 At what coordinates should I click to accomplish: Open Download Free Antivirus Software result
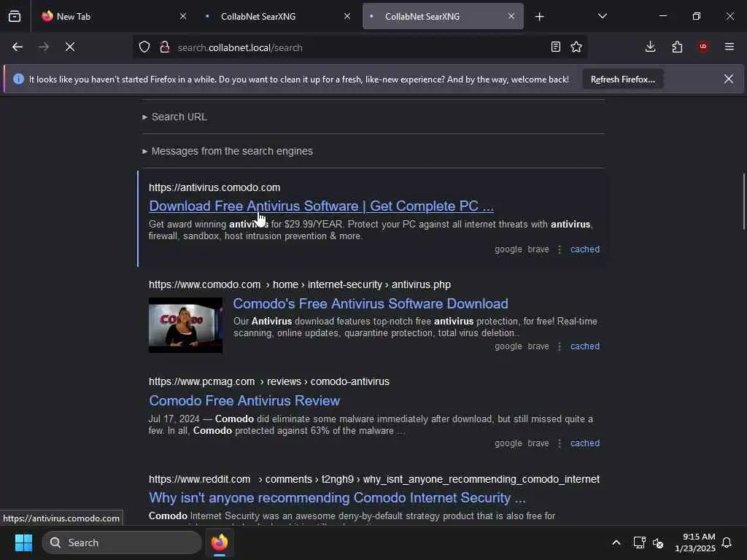coord(321,206)
